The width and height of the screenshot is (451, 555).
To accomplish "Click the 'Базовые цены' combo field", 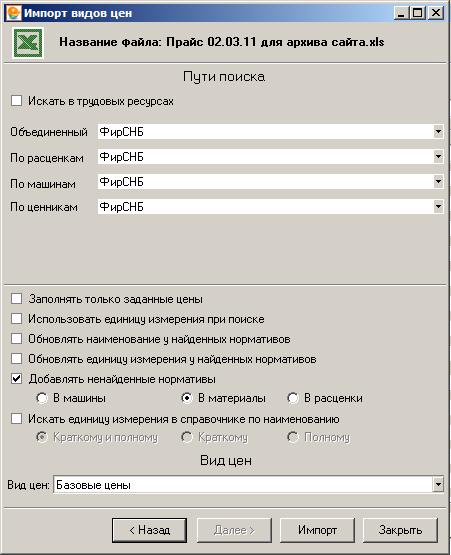I will [248, 484].
